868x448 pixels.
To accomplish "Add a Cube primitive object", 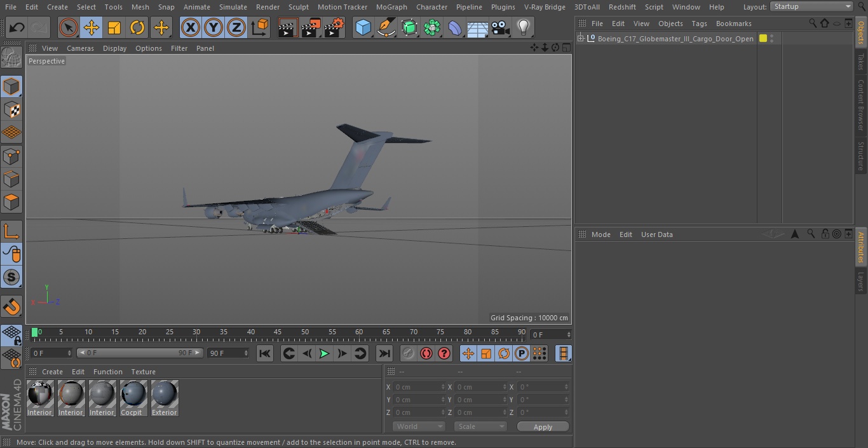I will pos(363,27).
